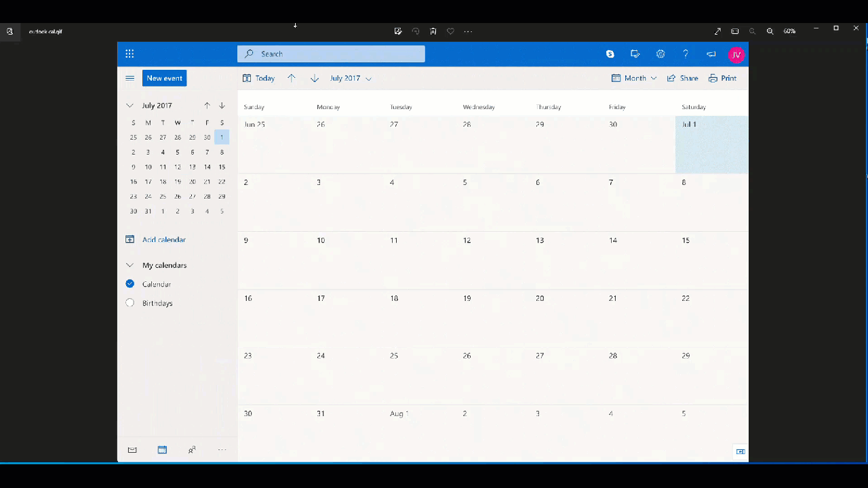This screenshot has width=868, height=488.
Task: Toggle the hamburger navigation pane
Action: [130, 78]
